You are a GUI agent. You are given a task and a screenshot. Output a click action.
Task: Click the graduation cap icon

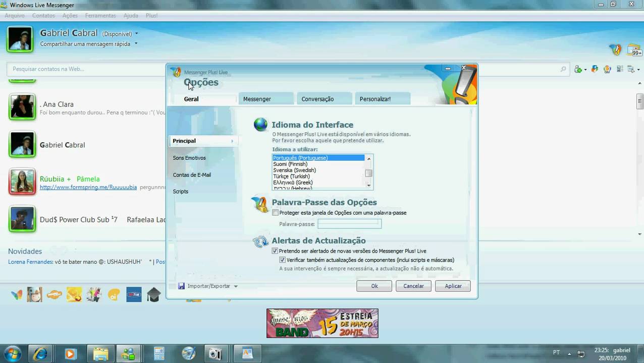[x=153, y=294]
